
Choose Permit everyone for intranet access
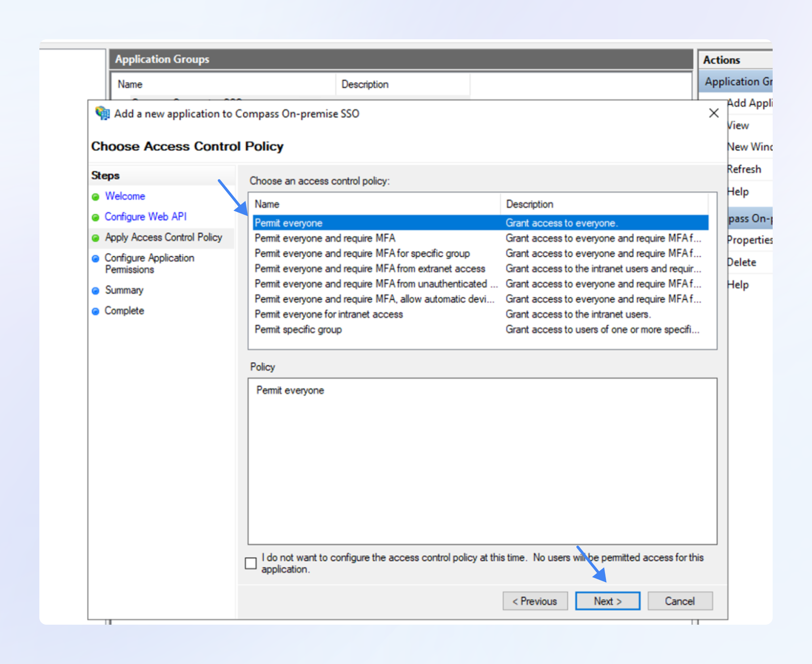[329, 314]
